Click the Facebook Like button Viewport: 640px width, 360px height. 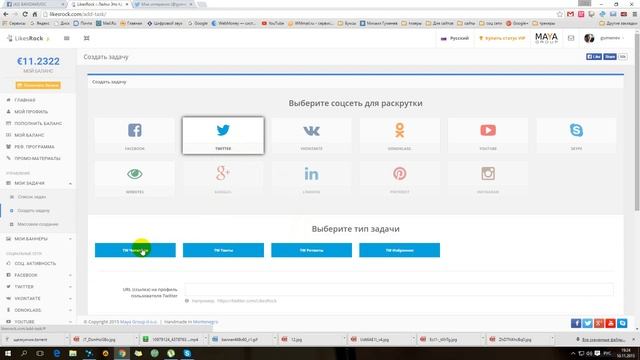click(594, 57)
